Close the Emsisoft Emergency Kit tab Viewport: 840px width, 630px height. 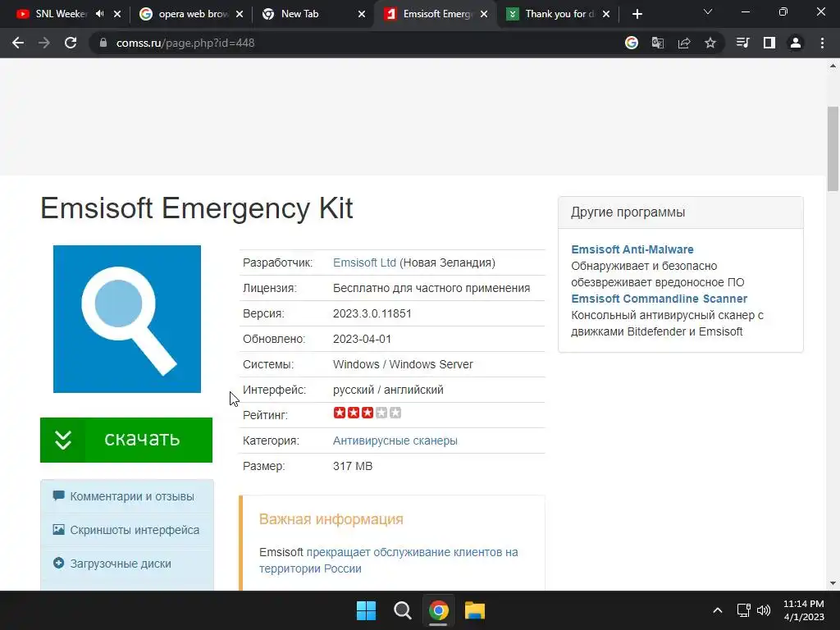coord(484,14)
